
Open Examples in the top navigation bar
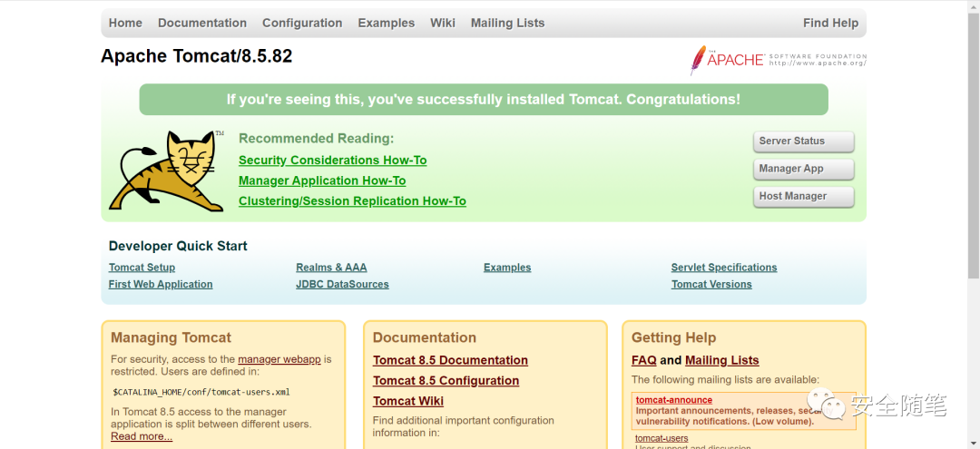point(387,23)
